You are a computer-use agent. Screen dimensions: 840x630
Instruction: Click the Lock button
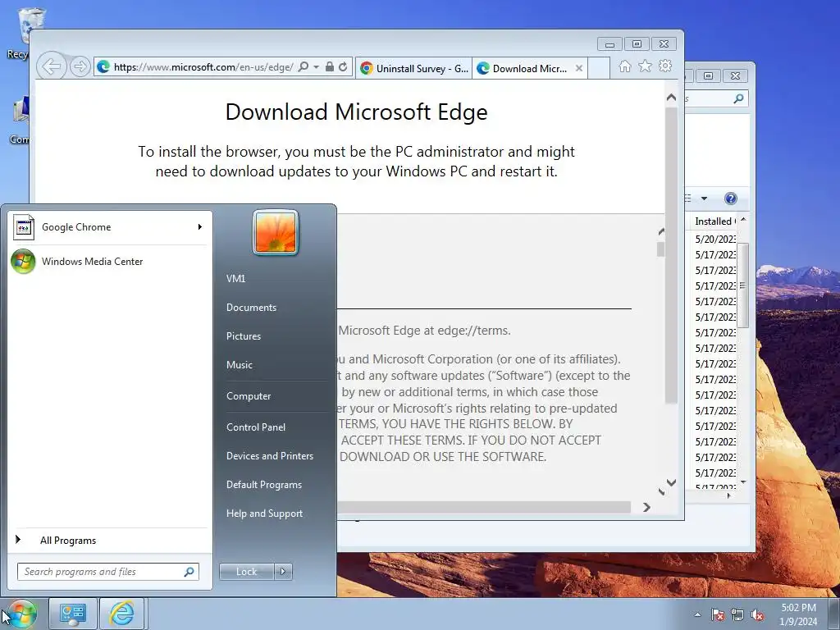pyautogui.click(x=246, y=572)
